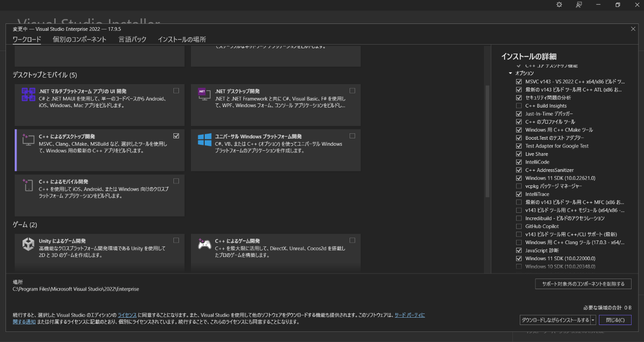Uncheck the Boost.Test のテスト アダプター option
This screenshot has height=342, width=644.
(519, 138)
